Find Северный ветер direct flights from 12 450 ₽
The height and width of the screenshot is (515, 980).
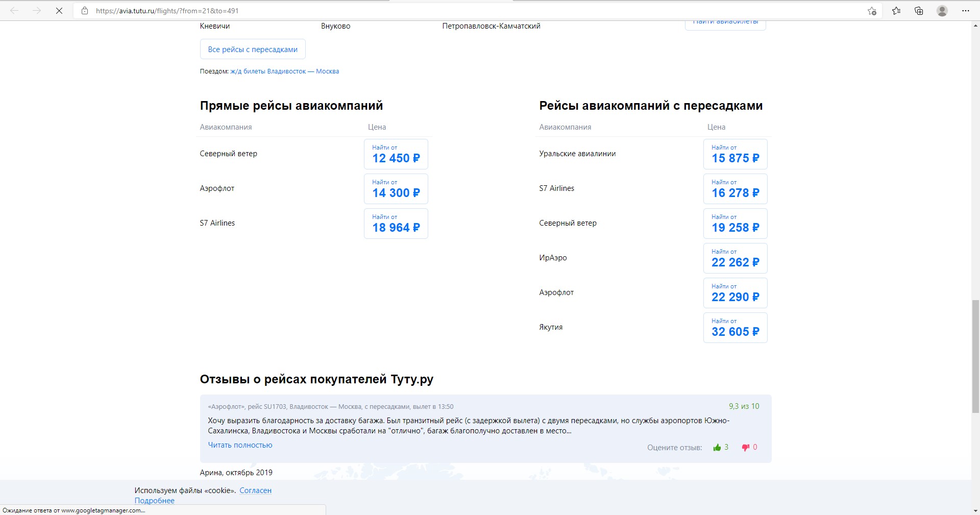click(x=396, y=154)
